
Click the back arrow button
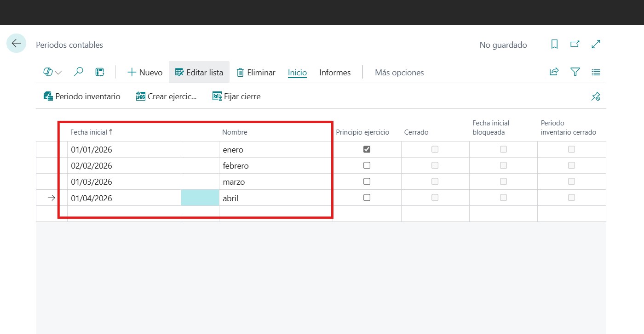[x=16, y=44]
